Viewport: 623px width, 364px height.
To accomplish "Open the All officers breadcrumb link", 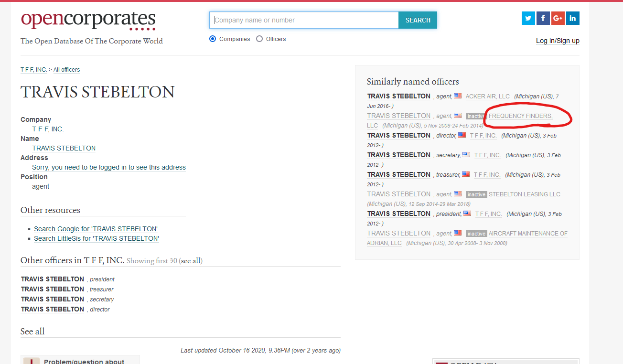I will pos(66,70).
